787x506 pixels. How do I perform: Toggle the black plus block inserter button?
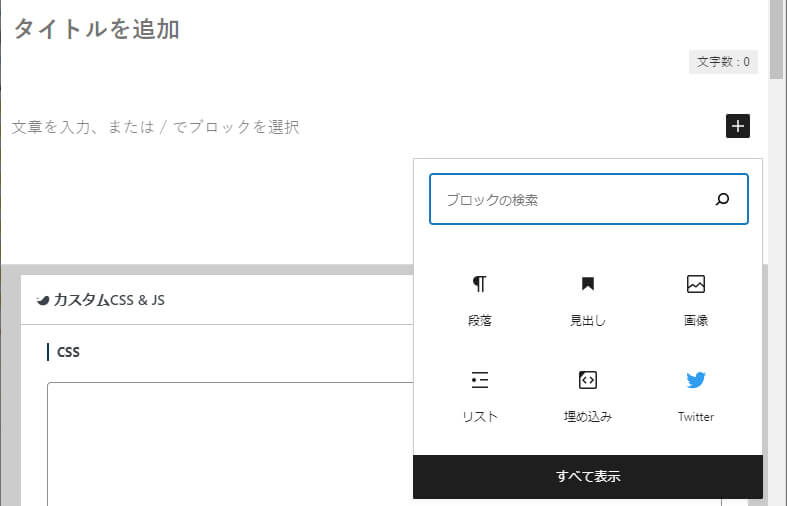(x=738, y=125)
